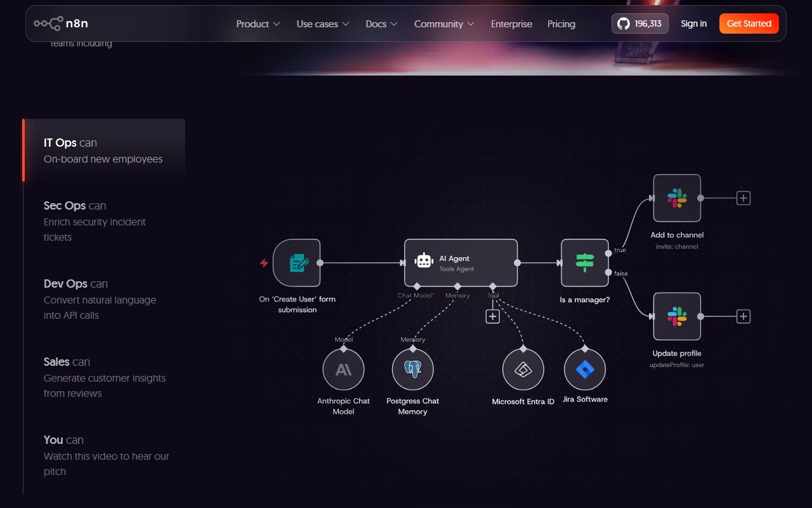Image resolution: width=812 pixels, height=508 pixels.
Task: Expand the Product menu
Action: 258,23
